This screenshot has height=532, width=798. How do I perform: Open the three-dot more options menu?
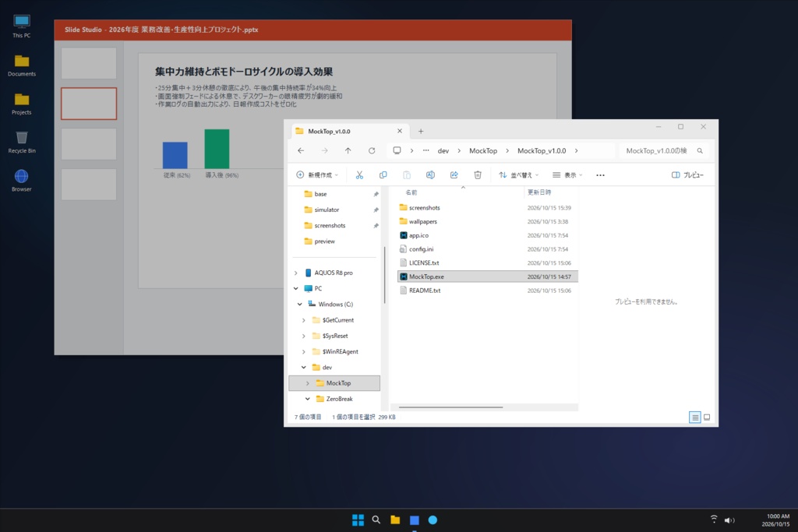(x=601, y=175)
